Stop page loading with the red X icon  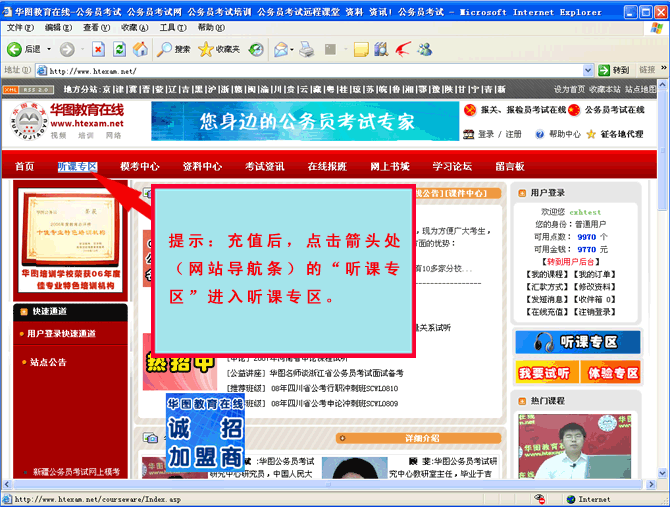point(98,49)
